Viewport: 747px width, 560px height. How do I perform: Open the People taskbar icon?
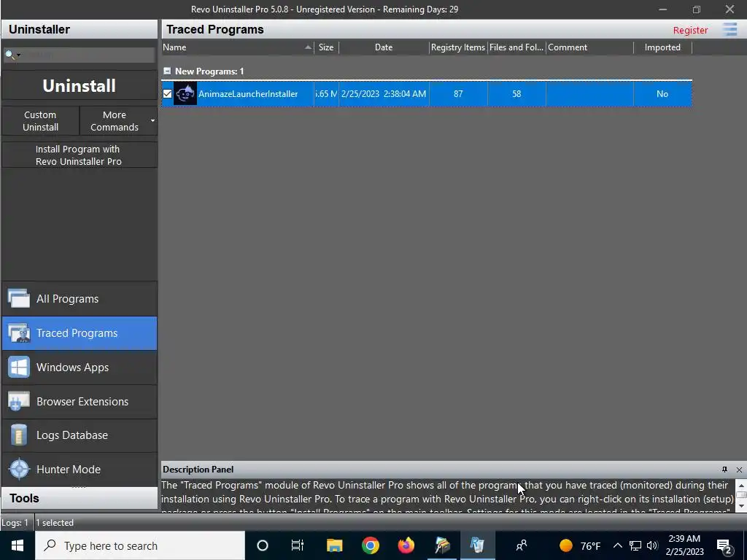coord(522,545)
